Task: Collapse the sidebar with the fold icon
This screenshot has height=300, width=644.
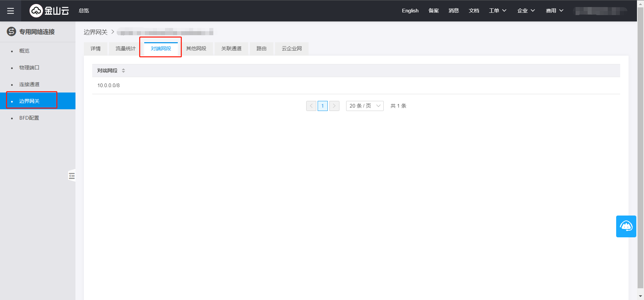Action: 72,176
